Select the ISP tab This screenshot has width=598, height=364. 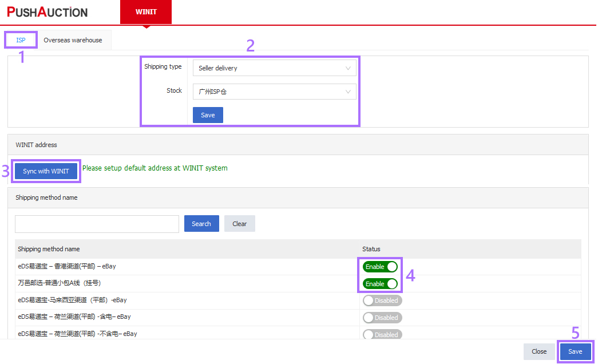click(x=21, y=39)
